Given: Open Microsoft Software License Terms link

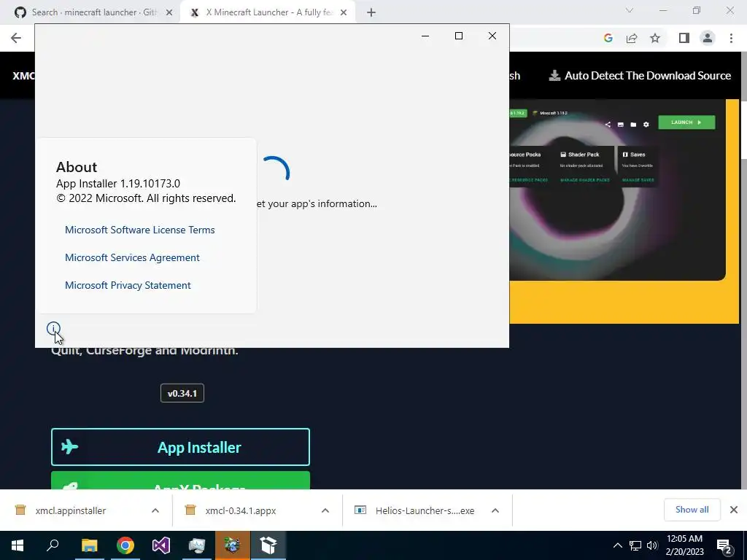Looking at the screenshot, I should pyautogui.click(x=139, y=230).
